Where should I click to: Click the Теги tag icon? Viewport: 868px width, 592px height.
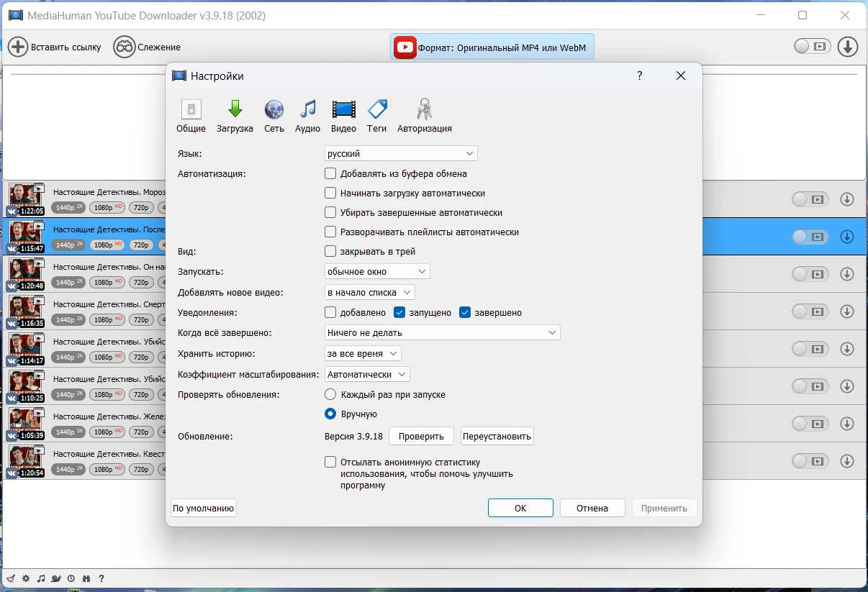coord(377,117)
